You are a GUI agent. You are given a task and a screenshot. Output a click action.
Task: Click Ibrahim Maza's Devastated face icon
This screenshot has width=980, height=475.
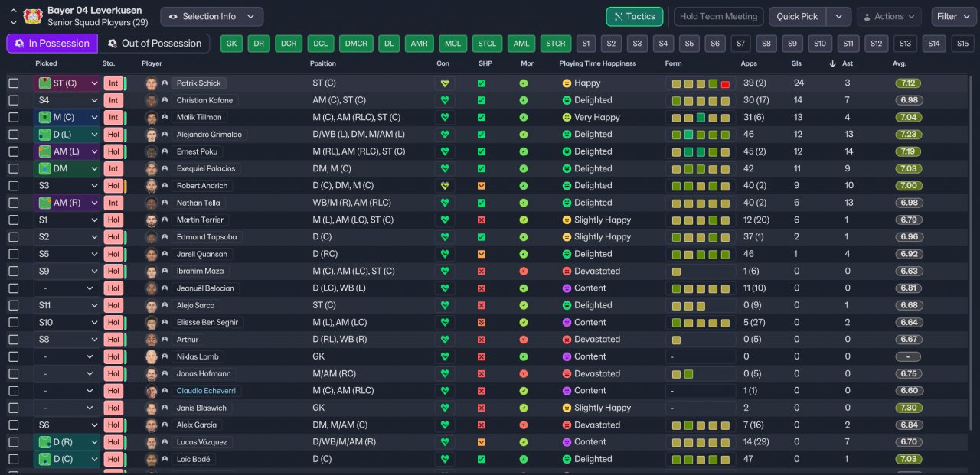point(567,271)
